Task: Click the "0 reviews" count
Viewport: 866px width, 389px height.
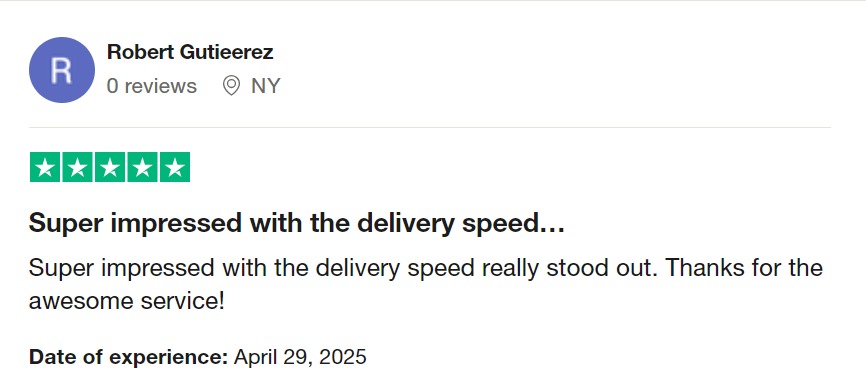Action: [152, 86]
